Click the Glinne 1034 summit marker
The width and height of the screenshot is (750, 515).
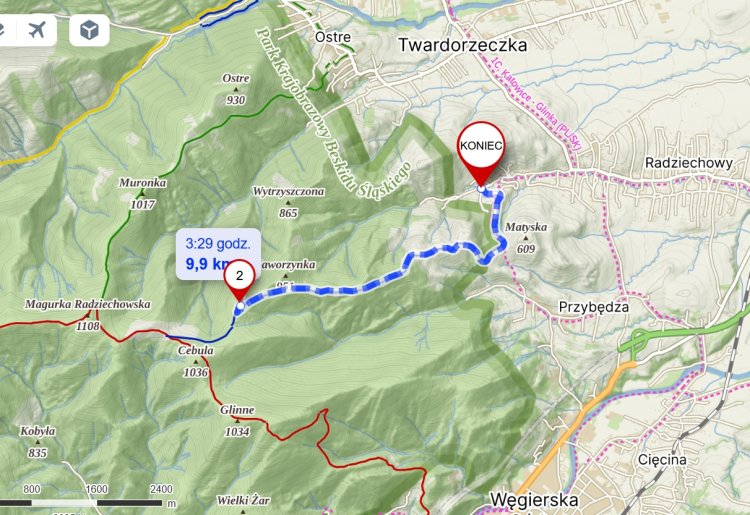(x=237, y=421)
